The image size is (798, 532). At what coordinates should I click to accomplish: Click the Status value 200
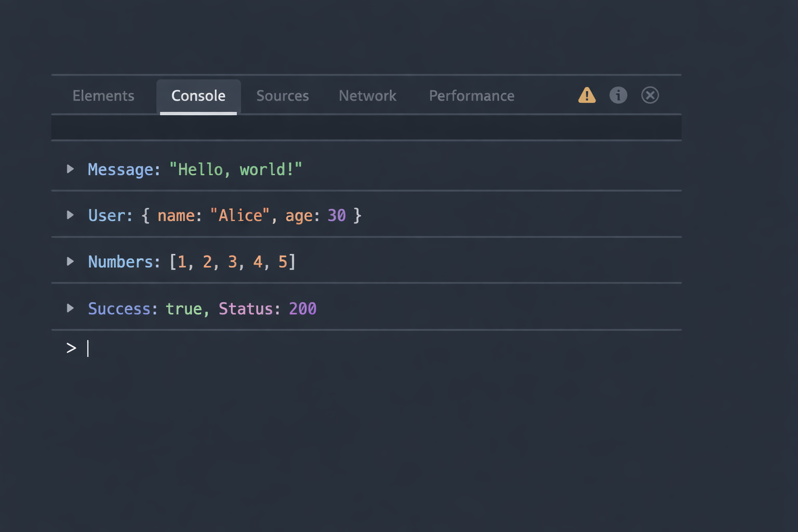[302, 309]
